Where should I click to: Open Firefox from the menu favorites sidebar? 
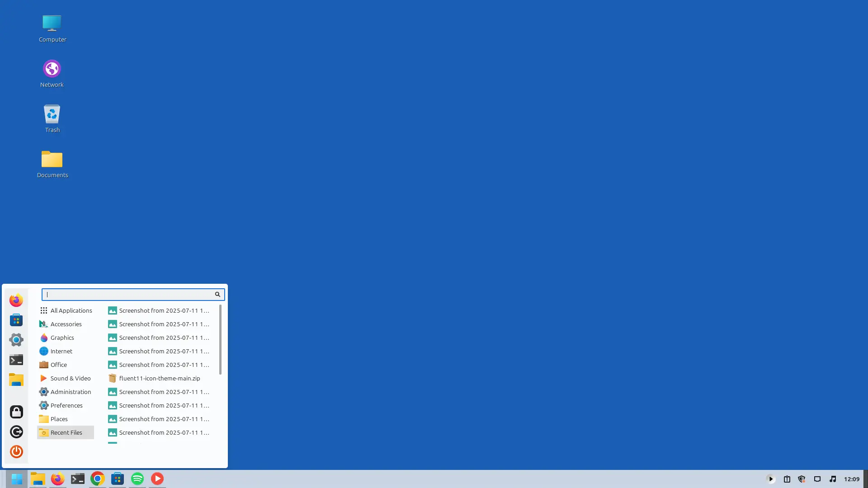tap(16, 300)
